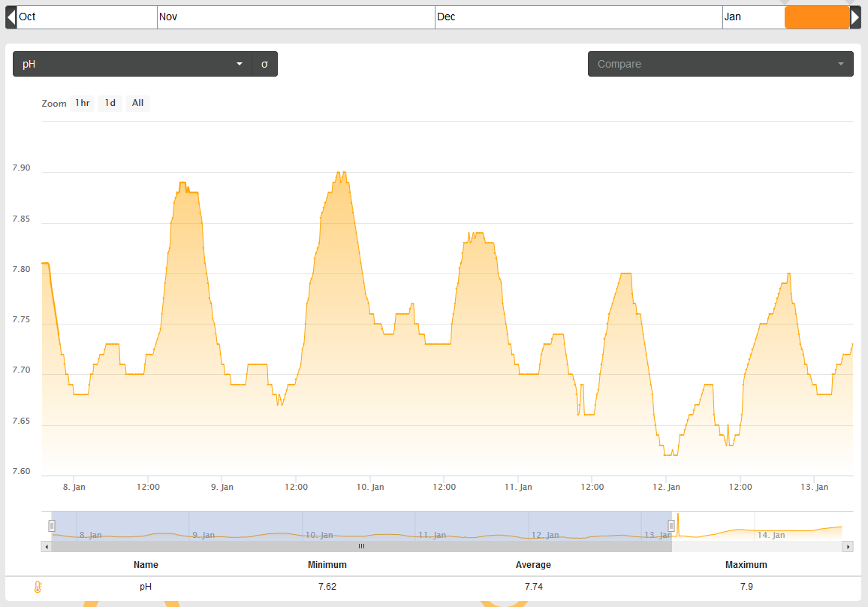The image size is (868, 607).
Task: Click the 14. Jan label in navigator
Action: (x=771, y=535)
